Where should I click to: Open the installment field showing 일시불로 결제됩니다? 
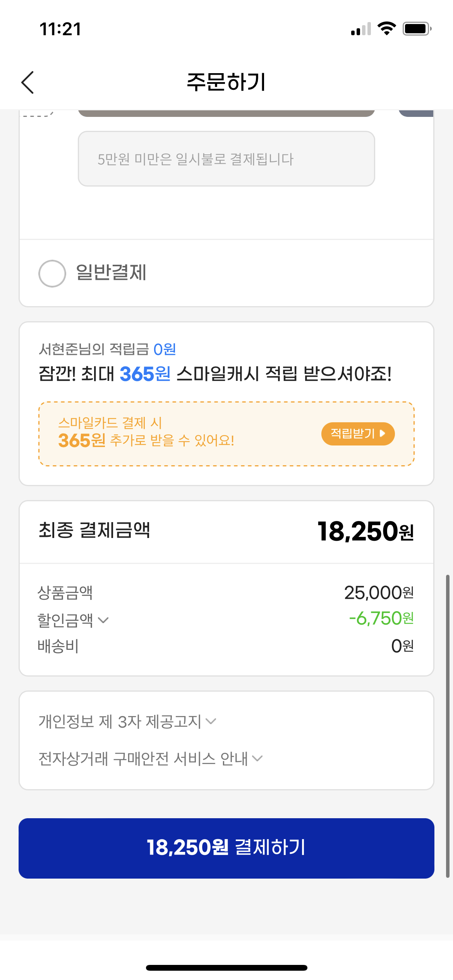coord(226,159)
